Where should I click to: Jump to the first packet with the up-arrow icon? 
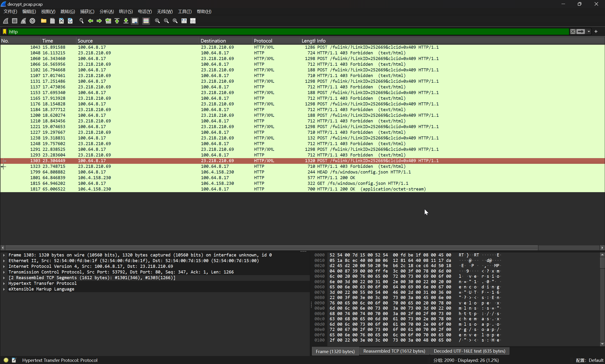pyautogui.click(x=117, y=21)
